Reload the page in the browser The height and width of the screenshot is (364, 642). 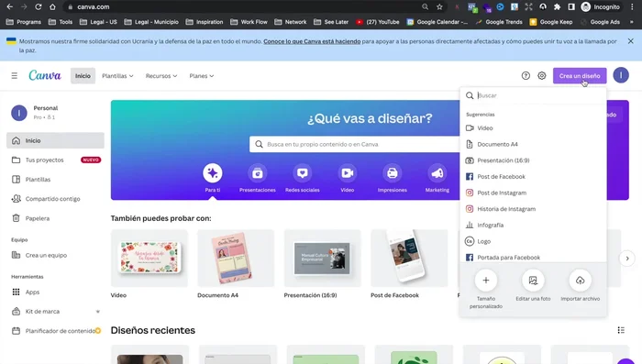click(39, 7)
